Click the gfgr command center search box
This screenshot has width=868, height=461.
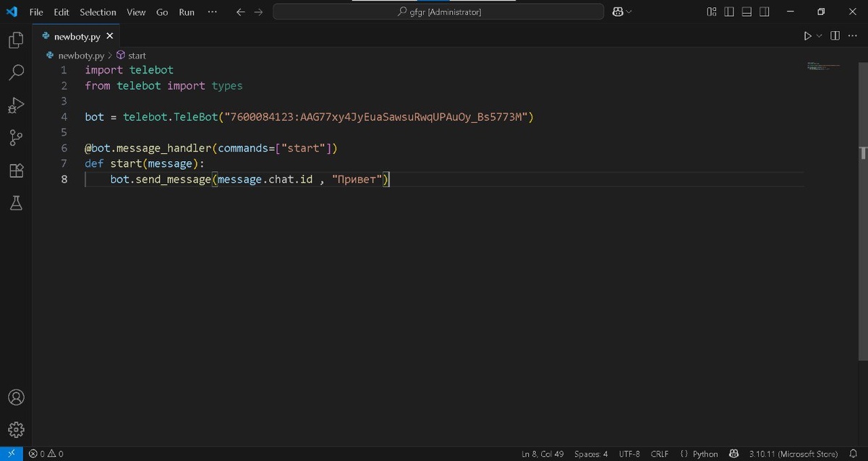pos(438,12)
